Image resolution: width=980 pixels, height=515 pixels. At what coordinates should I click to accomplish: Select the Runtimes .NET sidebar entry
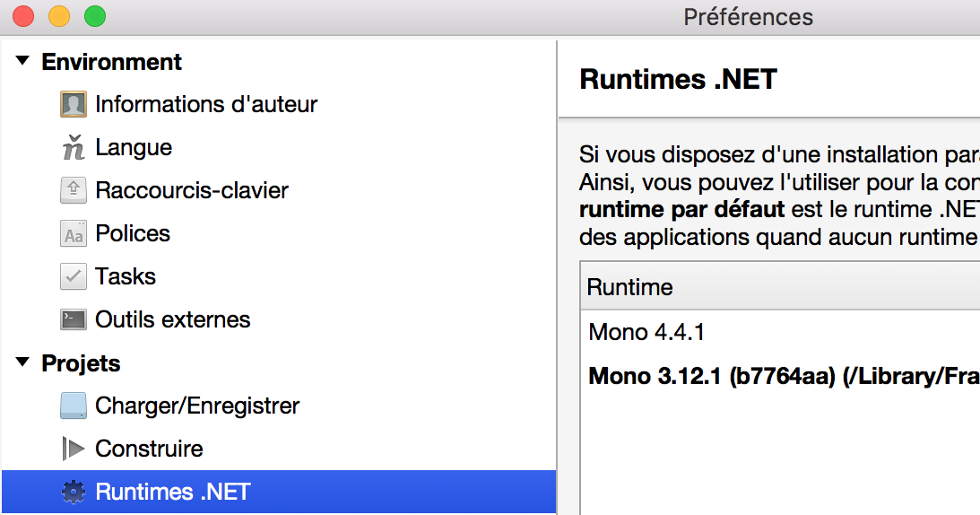tap(279, 492)
